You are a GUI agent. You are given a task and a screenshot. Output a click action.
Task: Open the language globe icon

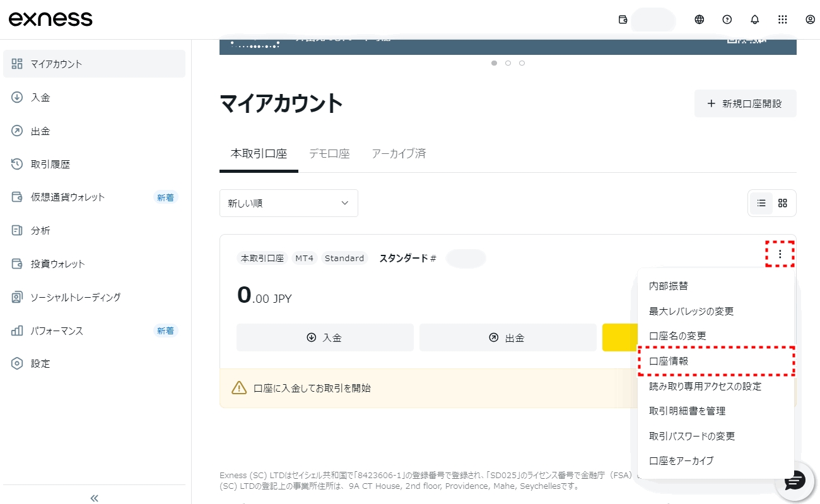(699, 20)
